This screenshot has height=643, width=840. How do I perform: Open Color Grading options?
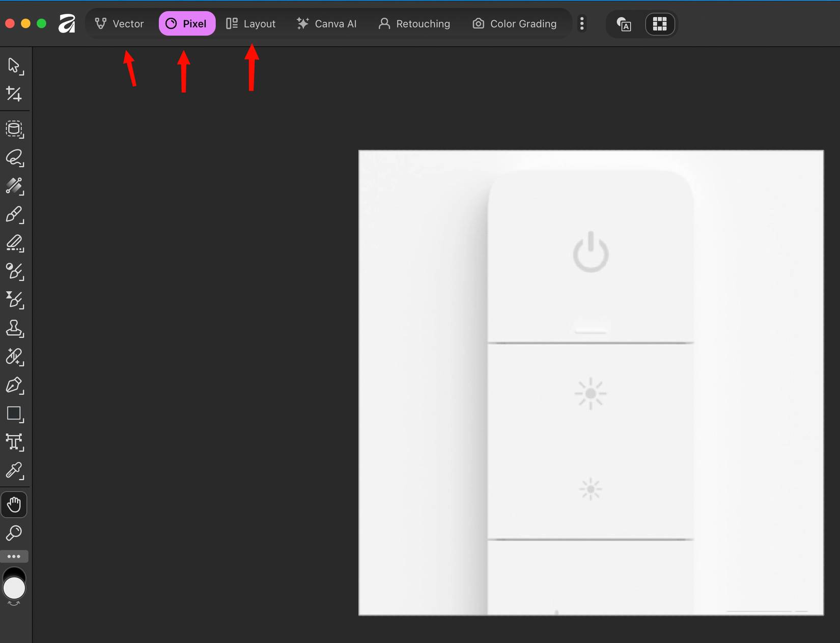click(515, 23)
